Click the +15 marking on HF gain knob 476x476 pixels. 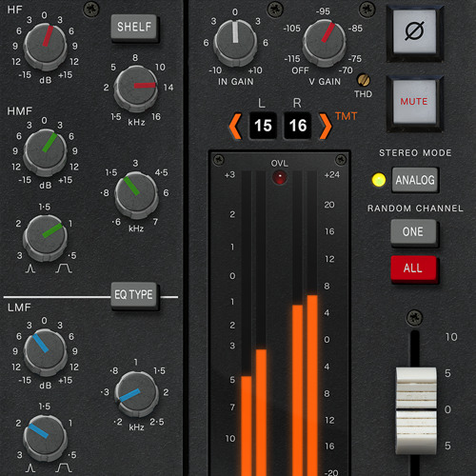pyautogui.click(x=66, y=75)
